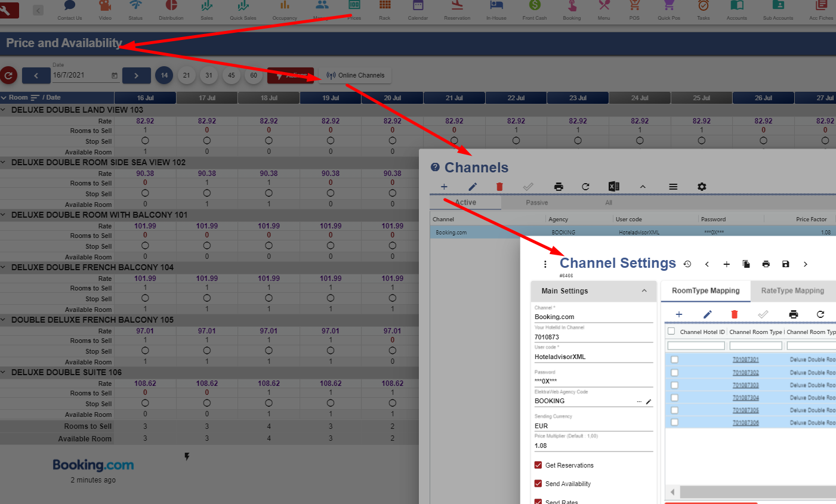Open channel room link 701087304
The height and width of the screenshot is (504, 836).
746,398
